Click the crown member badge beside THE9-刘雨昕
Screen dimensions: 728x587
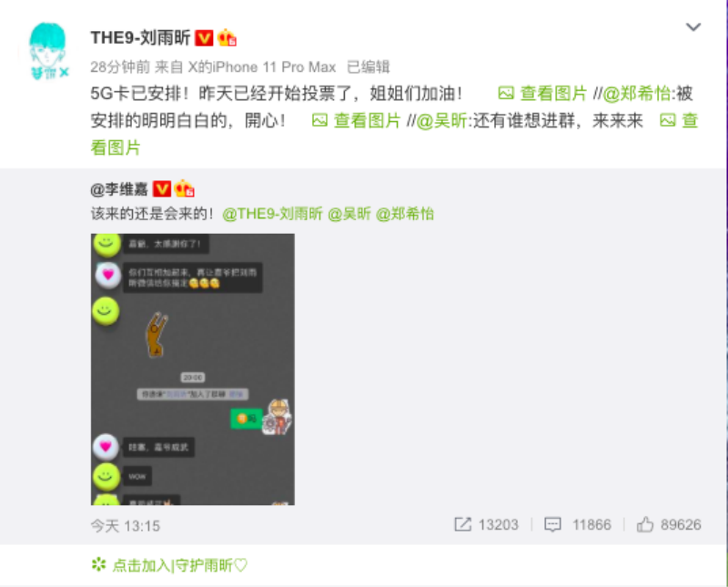227,37
